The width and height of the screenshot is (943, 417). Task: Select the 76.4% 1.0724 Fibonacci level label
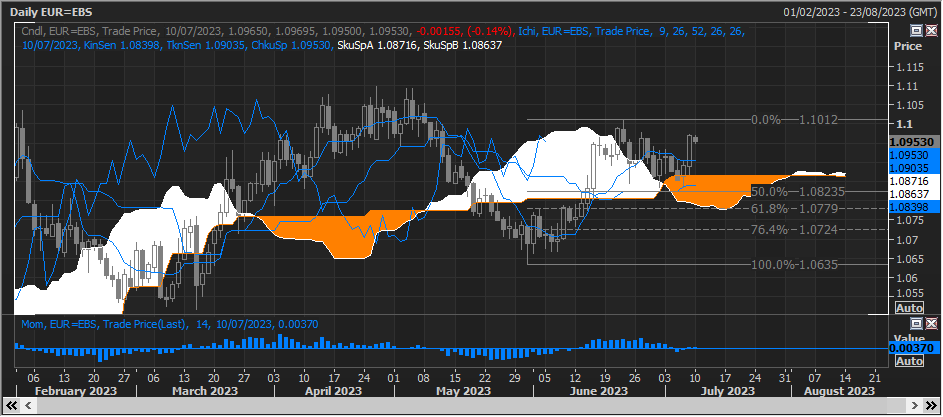click(794, 230)
